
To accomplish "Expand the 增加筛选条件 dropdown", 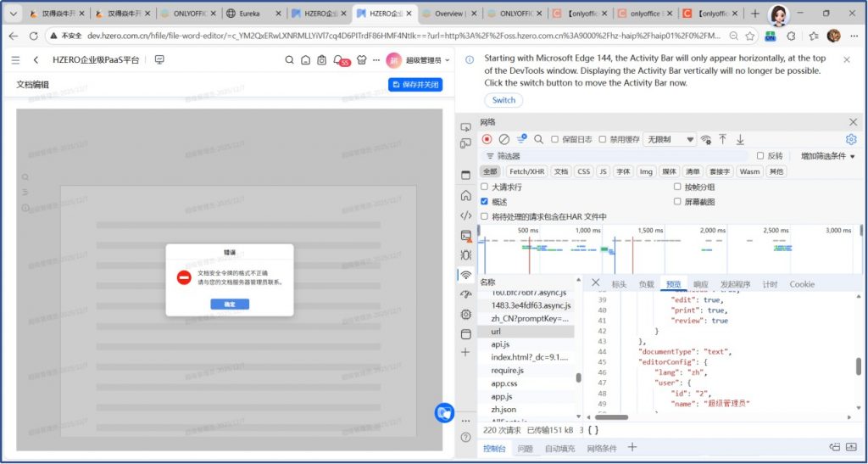I will (x=827, y=156).
